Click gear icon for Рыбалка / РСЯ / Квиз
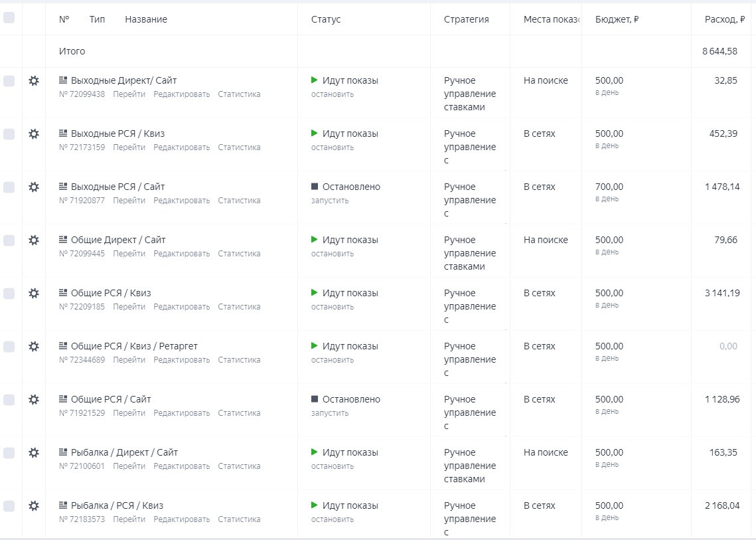756x540 pixels. 34,505
